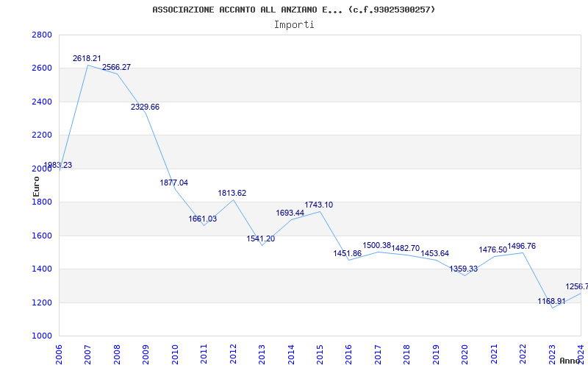Image resolution: width=588 pixels, height=368 pixels.
Task: Click the y-axis value 1200
Action: [x=43, y=302]
